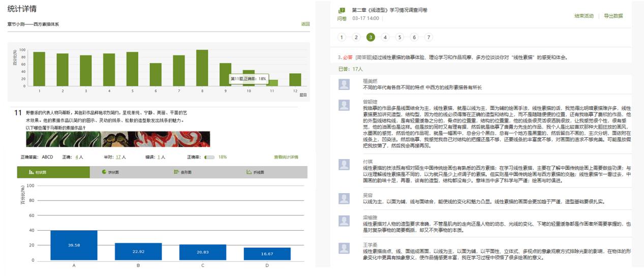This screenshot has width=644, height=278.
Task: Click the blue bar for option A
Action: tap(74, 245)
